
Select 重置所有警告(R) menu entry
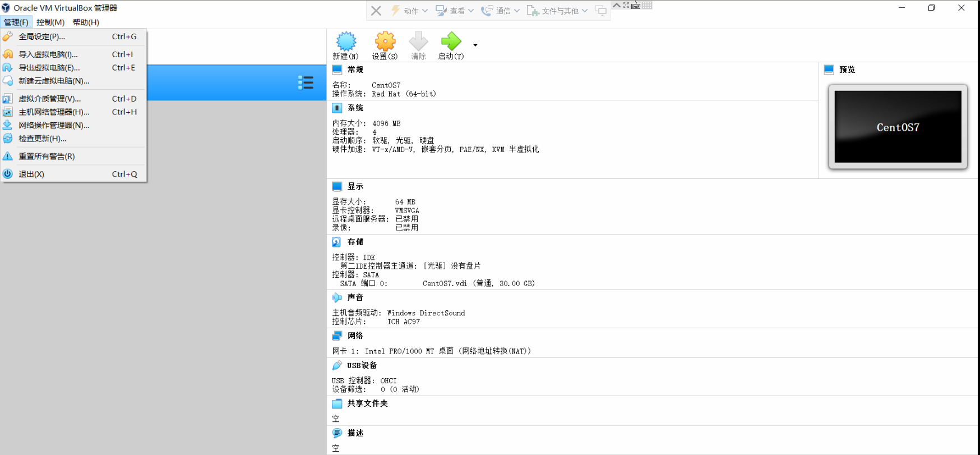[x=73, y=157]
